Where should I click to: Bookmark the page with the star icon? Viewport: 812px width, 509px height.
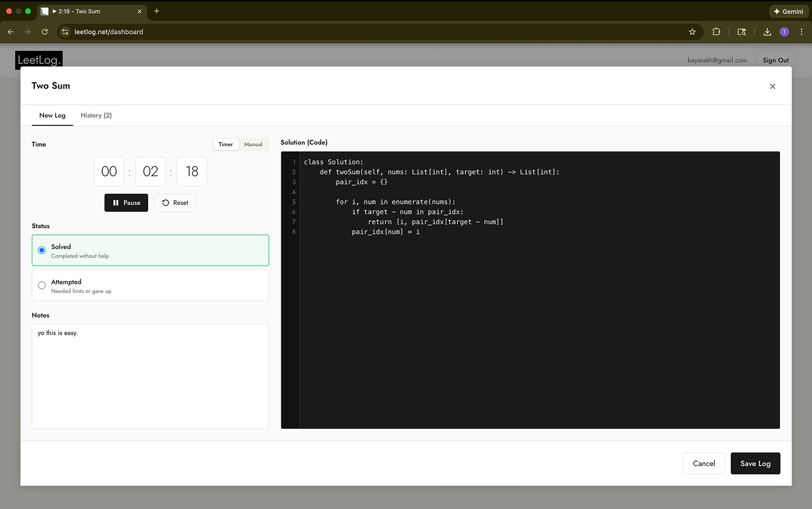[x=692, y=31]
